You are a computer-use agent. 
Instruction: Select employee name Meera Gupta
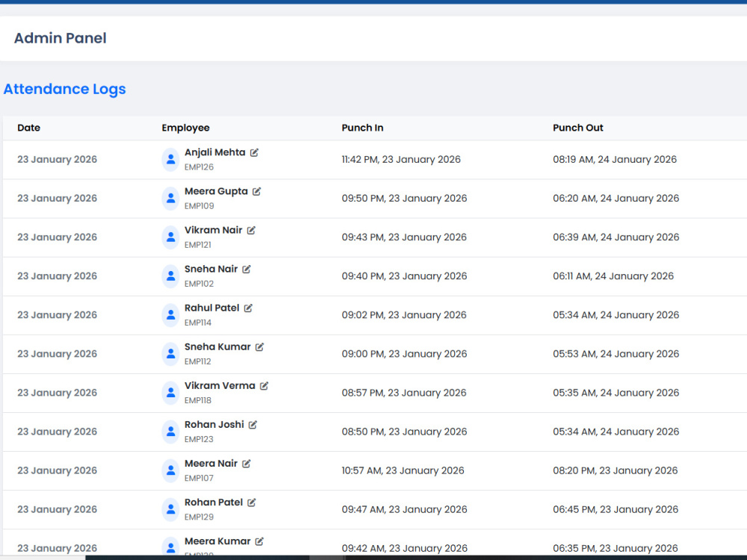(217, 191)
